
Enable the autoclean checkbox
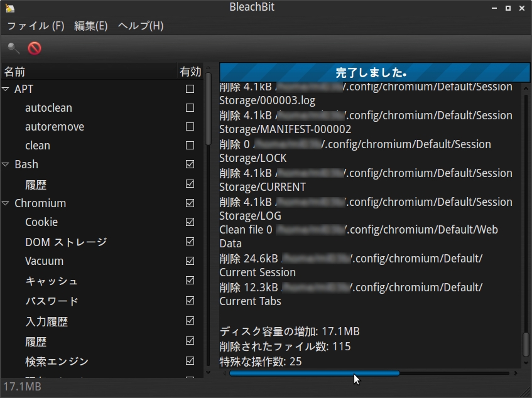point(190,108)
